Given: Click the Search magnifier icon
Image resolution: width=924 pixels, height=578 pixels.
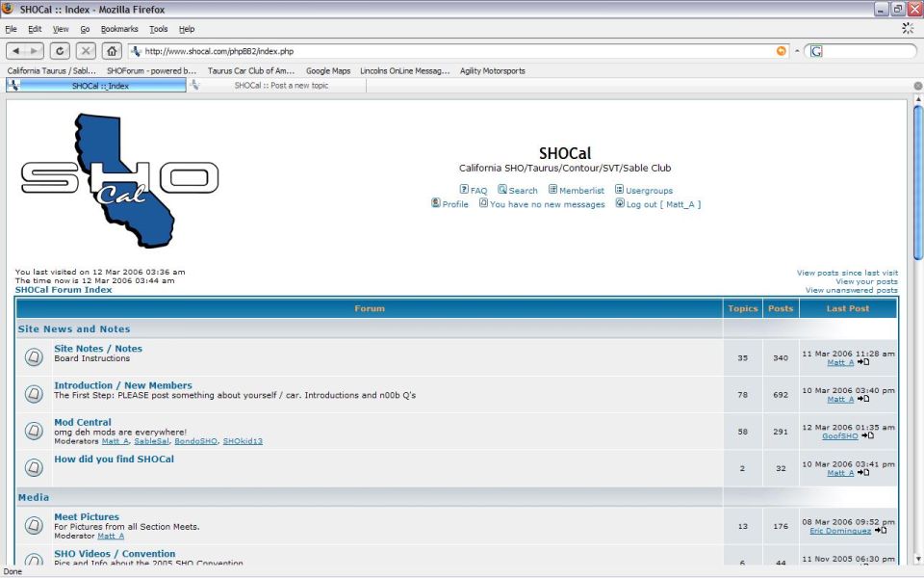Looking at the screenshot, I should pyautogui.click(x=502, y=190).
